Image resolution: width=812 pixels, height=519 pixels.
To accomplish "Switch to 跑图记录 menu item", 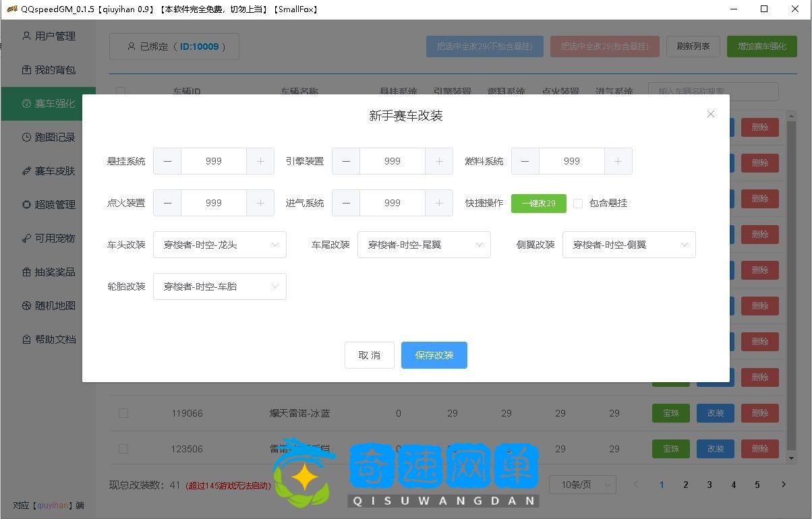I will tap(49, 138).
